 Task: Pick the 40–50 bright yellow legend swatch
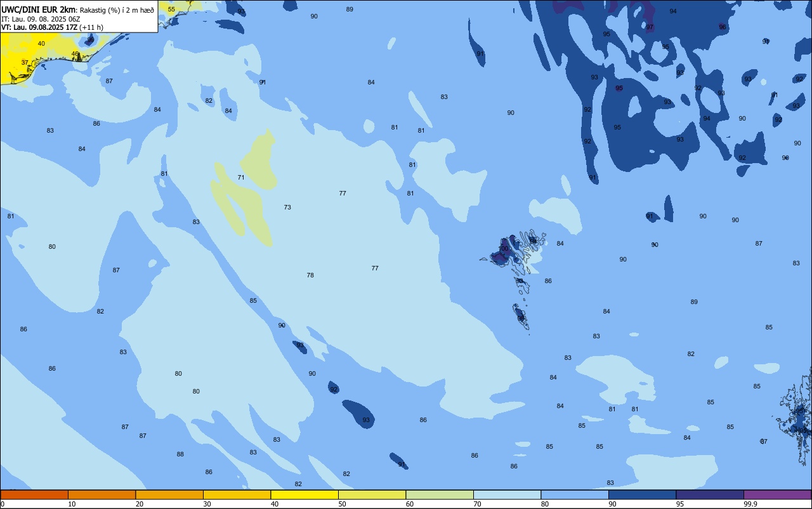point(304,494)
